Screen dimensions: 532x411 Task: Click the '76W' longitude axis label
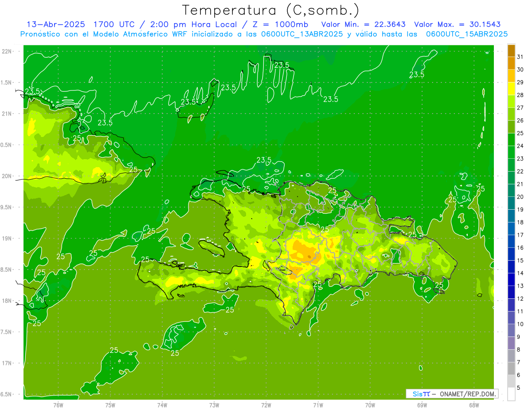pos(58,405)
